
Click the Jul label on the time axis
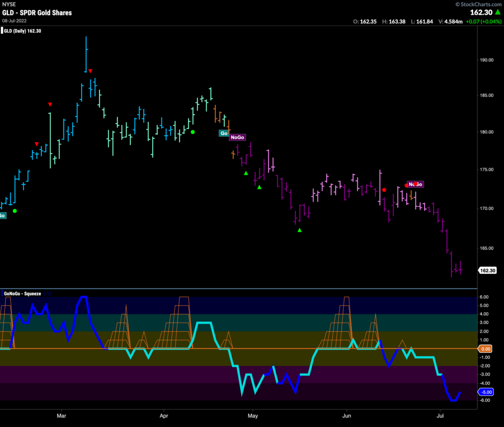(x=440, y=416)
